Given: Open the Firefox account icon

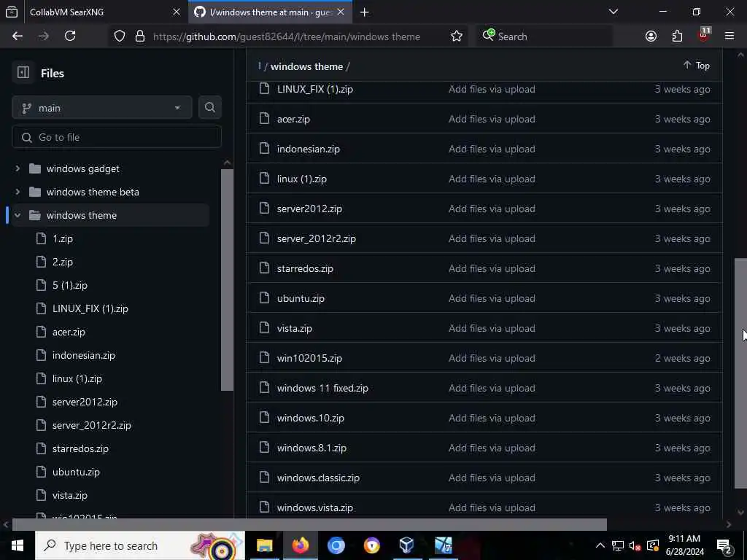Looking at the screenshot, I should point(651,36).
